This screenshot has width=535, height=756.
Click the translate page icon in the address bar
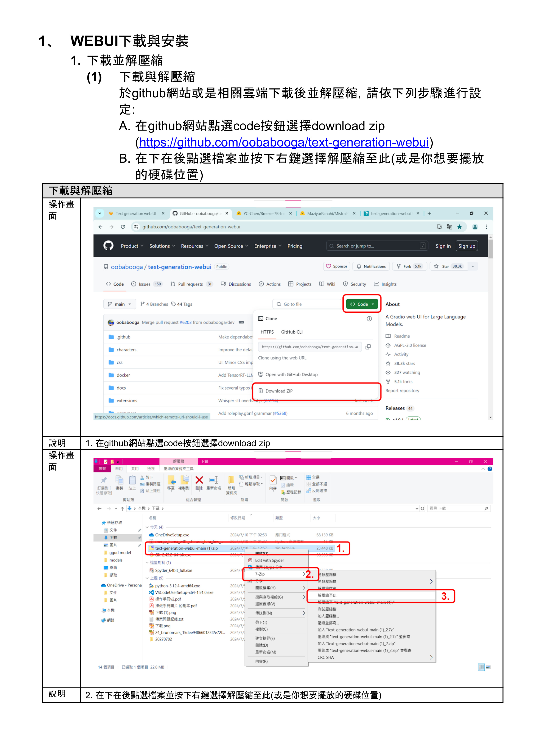[x=449, y=227]
